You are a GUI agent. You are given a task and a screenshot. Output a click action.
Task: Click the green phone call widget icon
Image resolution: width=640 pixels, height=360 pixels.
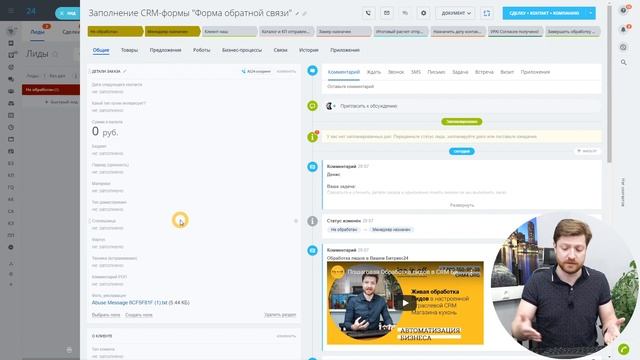point(623,349)
